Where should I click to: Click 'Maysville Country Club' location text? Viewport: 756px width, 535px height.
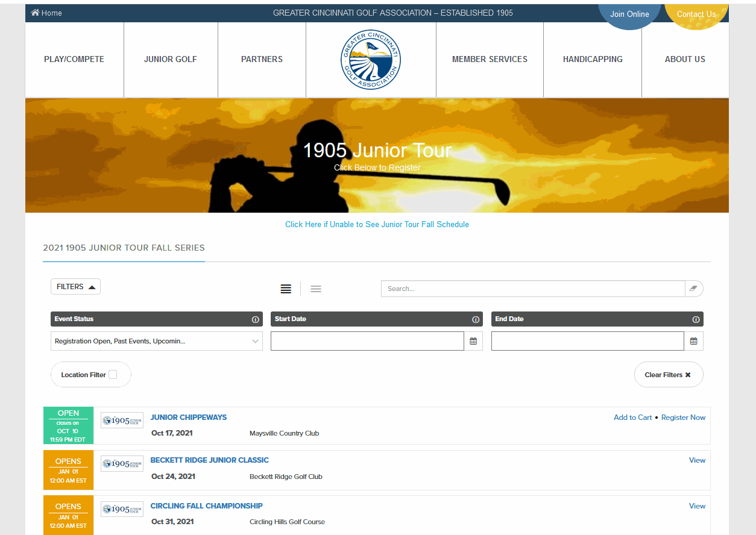tap(284, 433)
